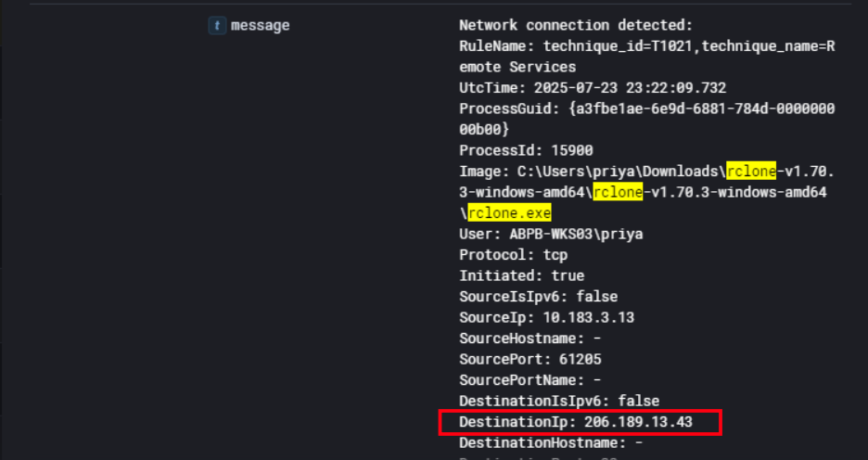
Task: Click the DestinationHostname line
Action: pos(550,443)
